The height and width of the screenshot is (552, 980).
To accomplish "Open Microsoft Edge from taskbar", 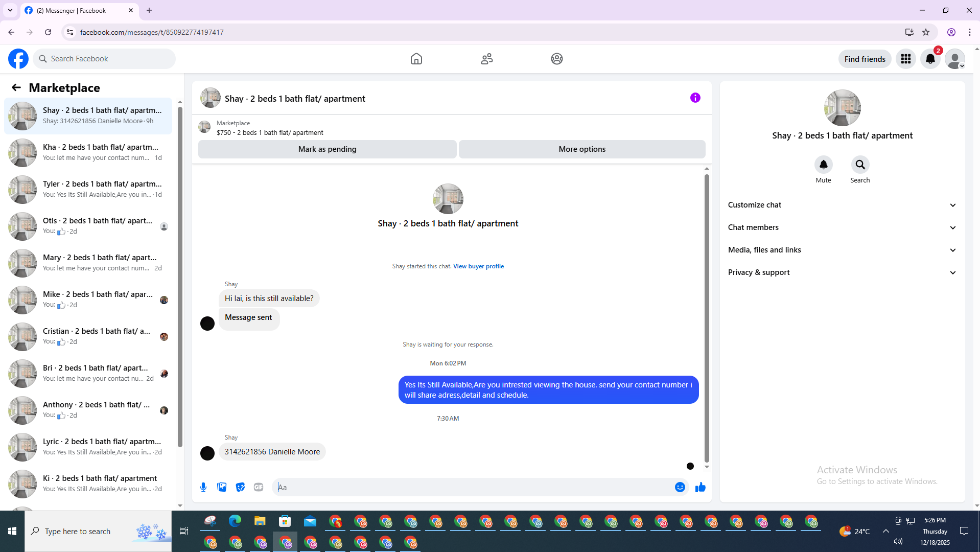I will (235, 521).
